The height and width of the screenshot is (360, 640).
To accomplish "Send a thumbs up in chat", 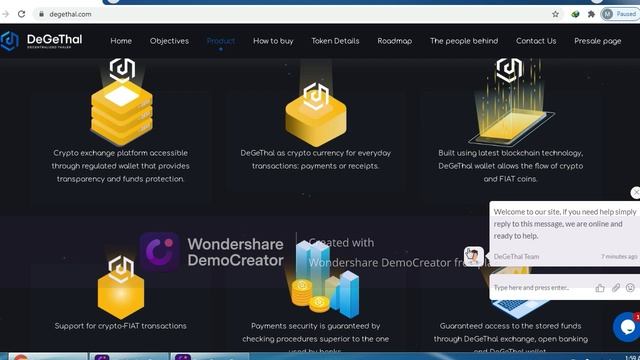I will [x=600, y=288].
